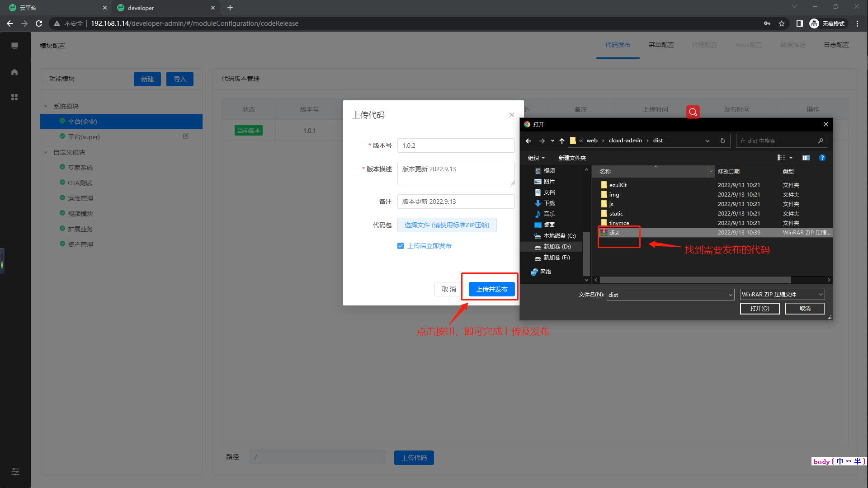Image resolution: width=868 pixels, height=488 pixels.
Task: Switch to the 菜单配置 tab
Action: point(661,45)
